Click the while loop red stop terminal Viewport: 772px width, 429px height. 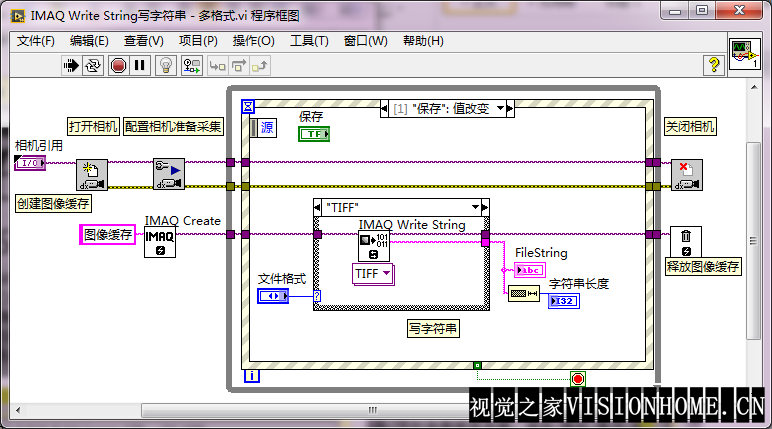577,378
